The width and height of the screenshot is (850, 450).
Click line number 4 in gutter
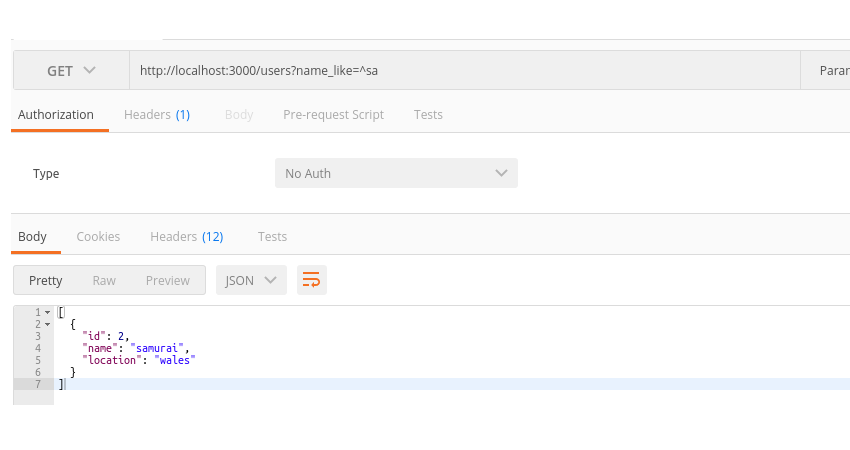point(38,348)
